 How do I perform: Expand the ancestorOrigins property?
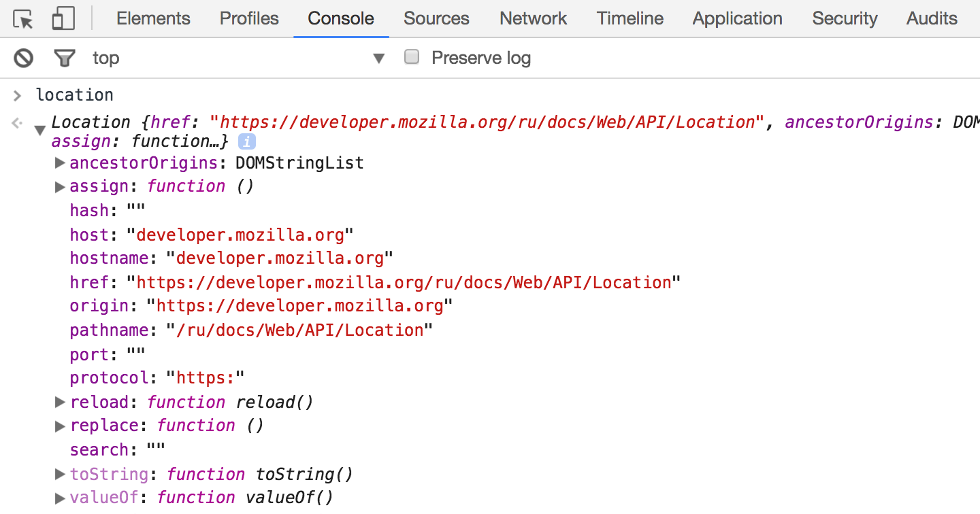point(60,163)
